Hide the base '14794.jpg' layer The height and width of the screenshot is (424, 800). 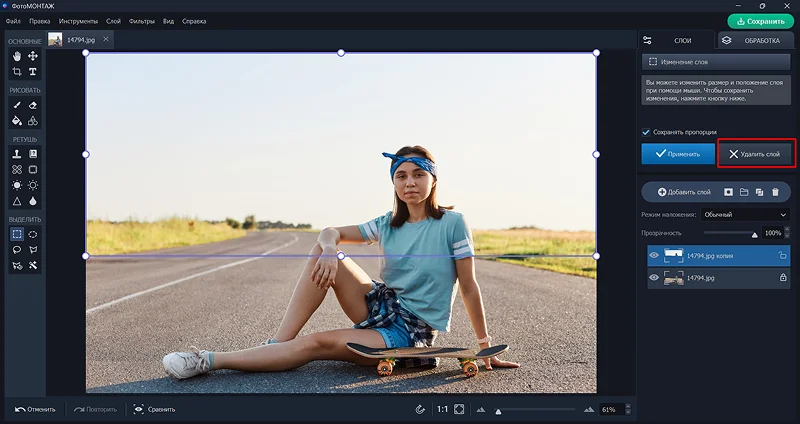pyautogui.click(x=654, y=278)
